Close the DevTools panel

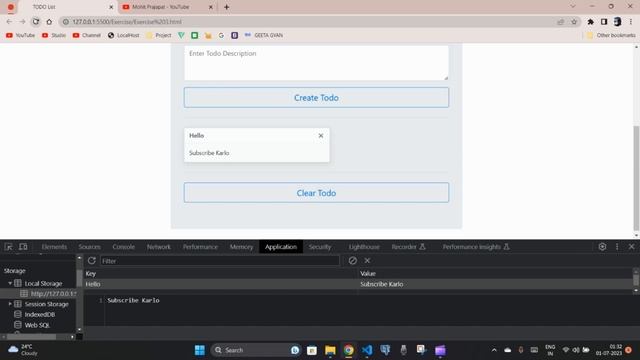pos(631,247)
